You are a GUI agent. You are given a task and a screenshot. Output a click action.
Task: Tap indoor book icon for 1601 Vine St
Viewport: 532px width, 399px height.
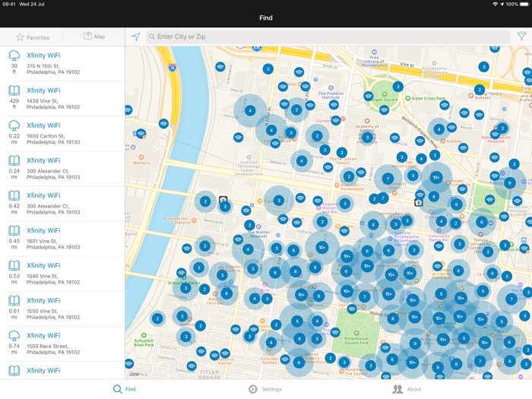click(14, 230)
